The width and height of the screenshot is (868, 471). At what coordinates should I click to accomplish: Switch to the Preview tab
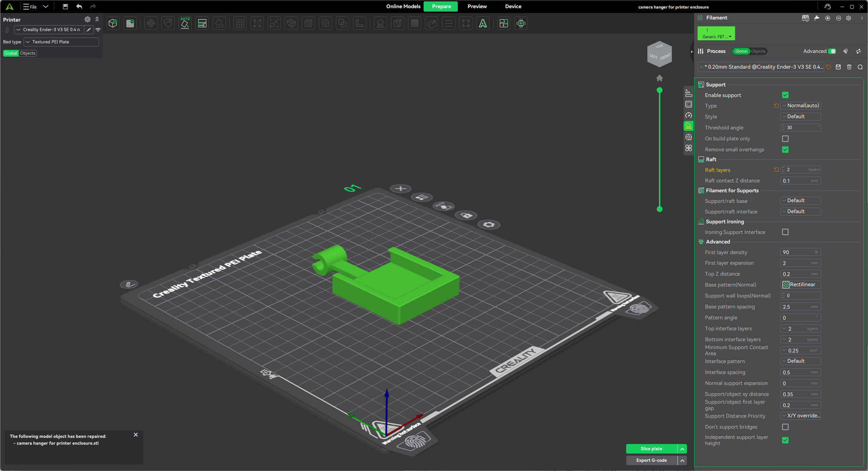pos(477,6)
